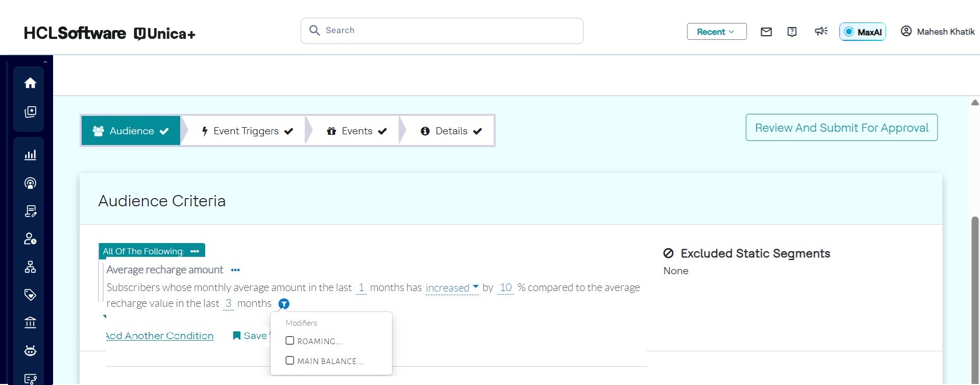Enable the ROAMING modifier checkbox
This screenshot has height=385, width=980.
(x=290, y=341)
